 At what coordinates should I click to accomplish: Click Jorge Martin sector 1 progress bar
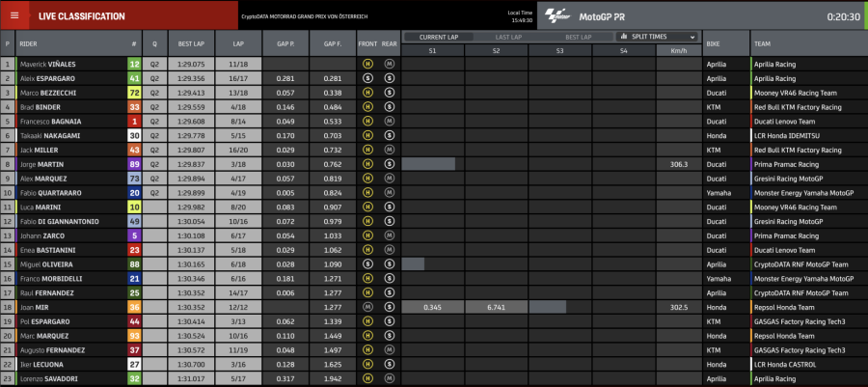click(x=428, y=164)
